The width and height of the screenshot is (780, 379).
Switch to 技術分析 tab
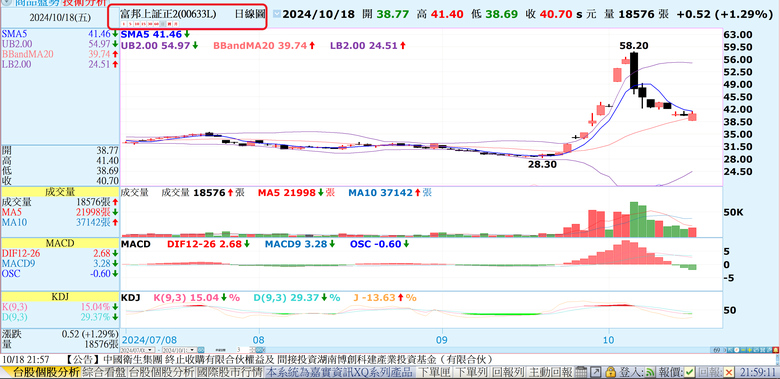pyautogui.click(x=85, y=2)
